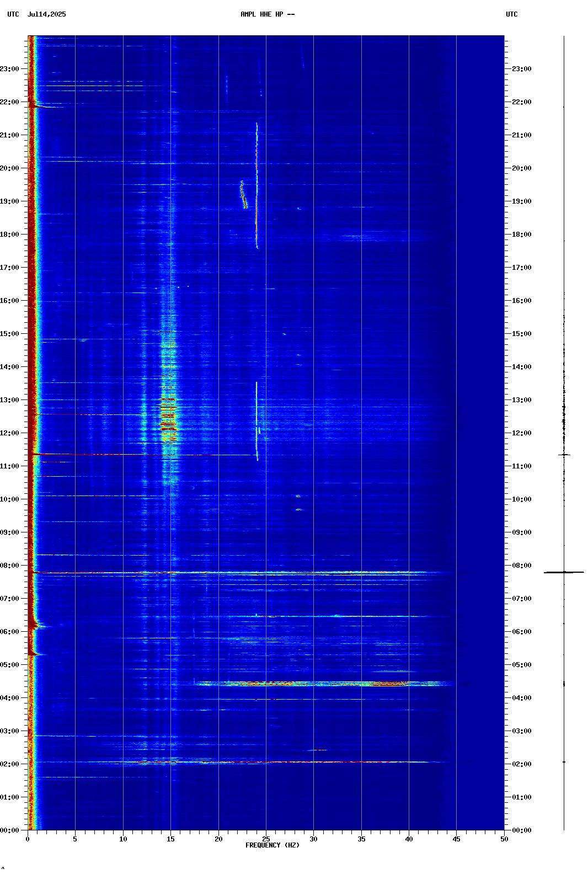Click the right-side 02:00 time label
Viewport: 588px width, 874px height.
(x=522, y=764)
